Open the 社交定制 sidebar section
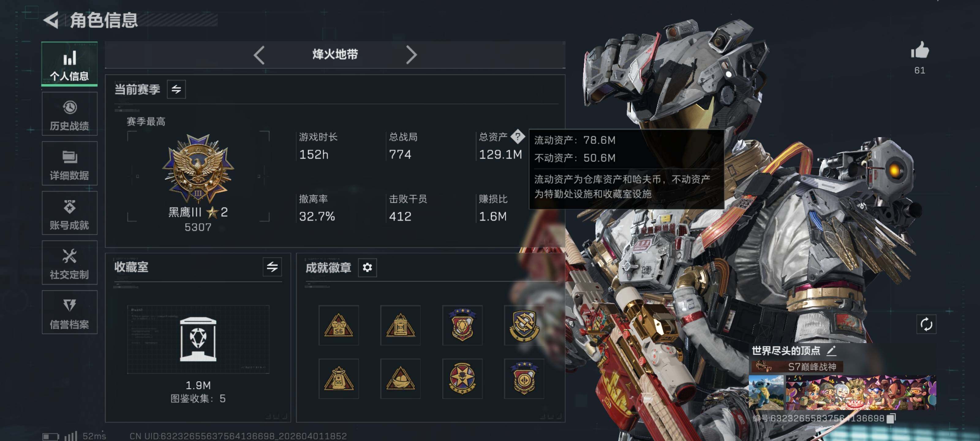 (70, 262)
